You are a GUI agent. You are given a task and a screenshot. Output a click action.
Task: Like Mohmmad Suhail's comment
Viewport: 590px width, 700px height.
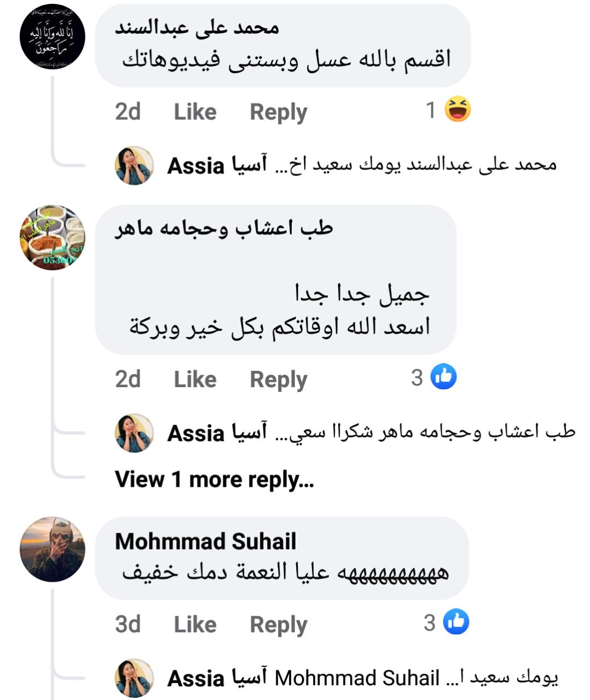click(x=195, y=624)
